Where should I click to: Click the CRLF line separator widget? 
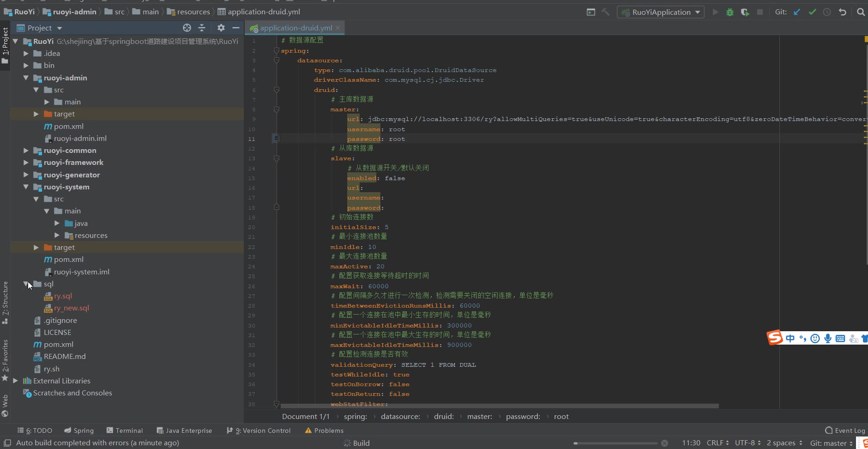[717, 443]
